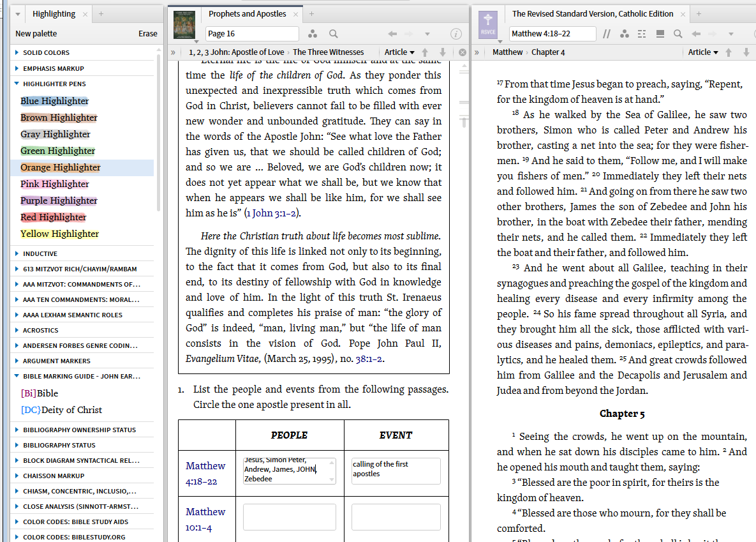Switch to Prophets and Apostles tab
The width and height of the screenshot is (756, 542).
(x=247, y=14)
